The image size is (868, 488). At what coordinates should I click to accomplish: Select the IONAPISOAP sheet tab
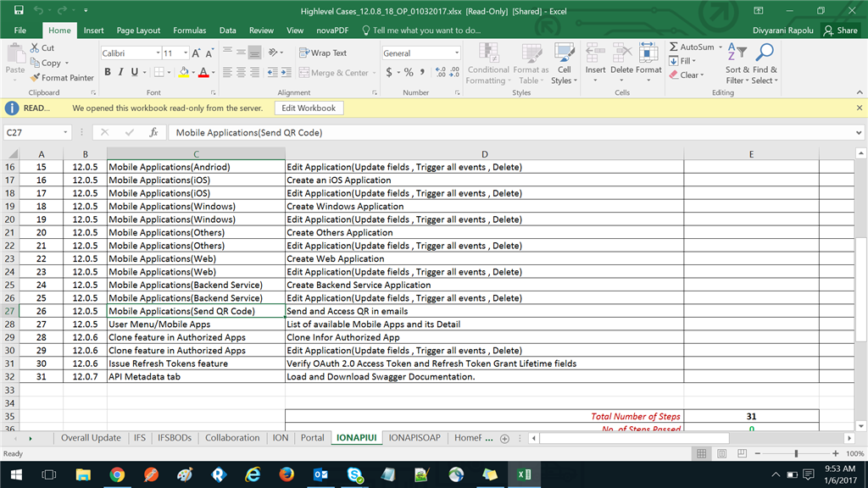[x=415, y=438]
